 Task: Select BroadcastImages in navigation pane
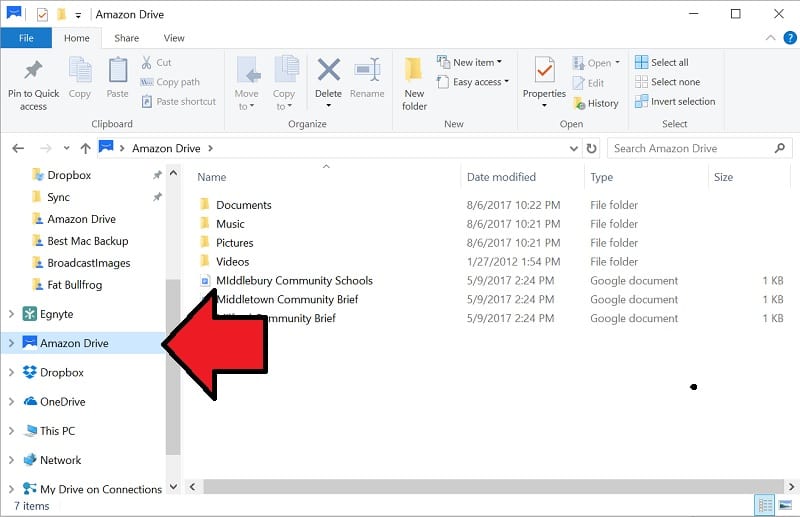click(x=88, y=263)
